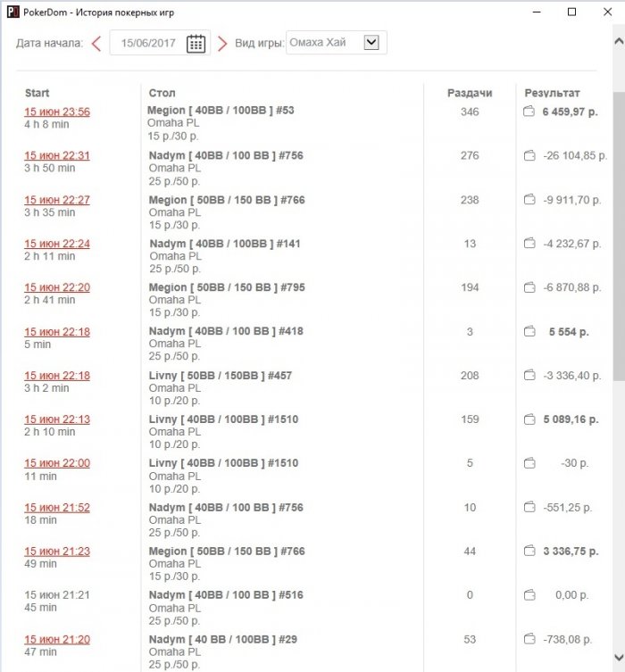Viewport: 625px width, 672px height.
Task: Click the Стол column header
Action: [162, 93]
